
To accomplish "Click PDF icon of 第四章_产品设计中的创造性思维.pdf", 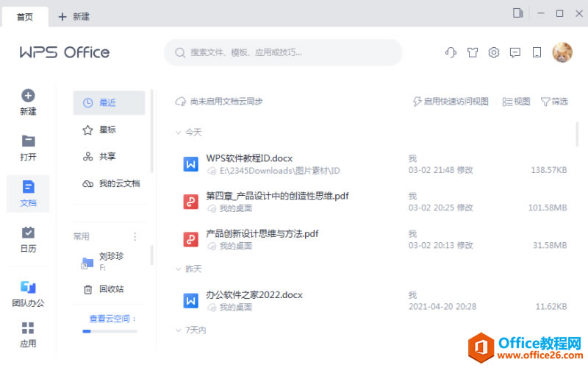I will pyautogui.click(x=190, y=202).
